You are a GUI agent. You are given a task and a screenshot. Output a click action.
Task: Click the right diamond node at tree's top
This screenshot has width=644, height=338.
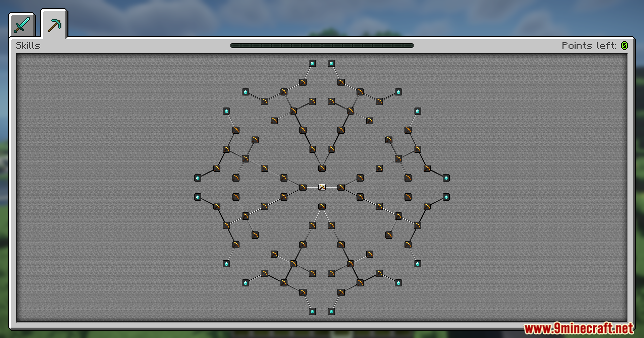tap(331, 63)
